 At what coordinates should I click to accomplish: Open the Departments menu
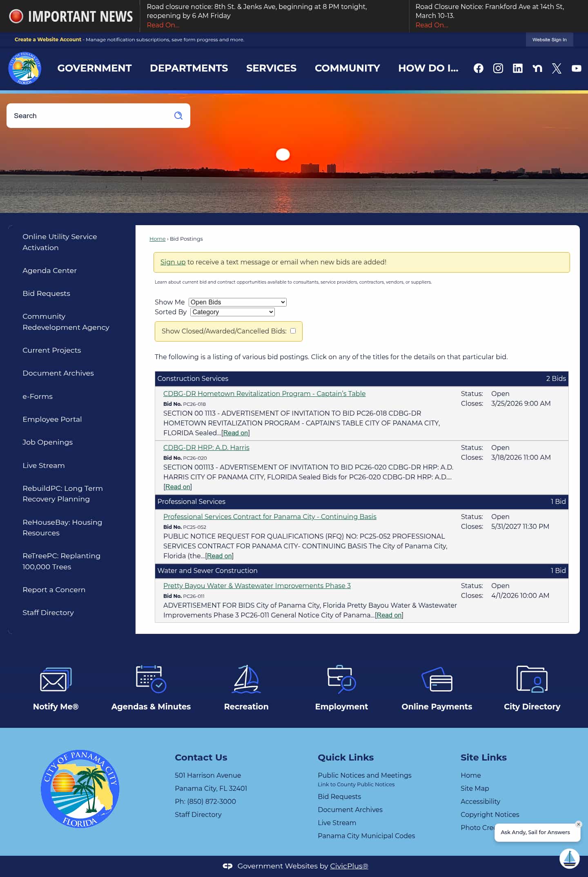189,68
